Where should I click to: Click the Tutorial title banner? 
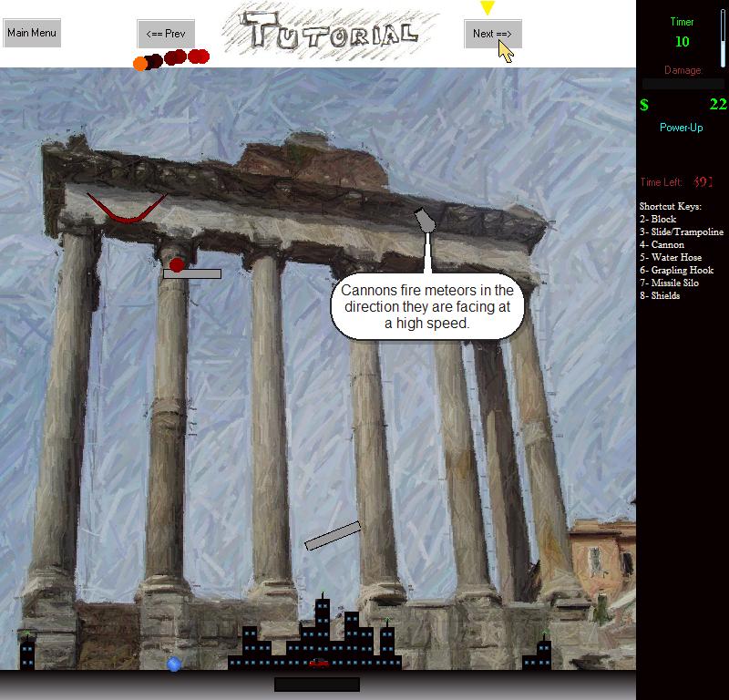click(x=333, y=32)
